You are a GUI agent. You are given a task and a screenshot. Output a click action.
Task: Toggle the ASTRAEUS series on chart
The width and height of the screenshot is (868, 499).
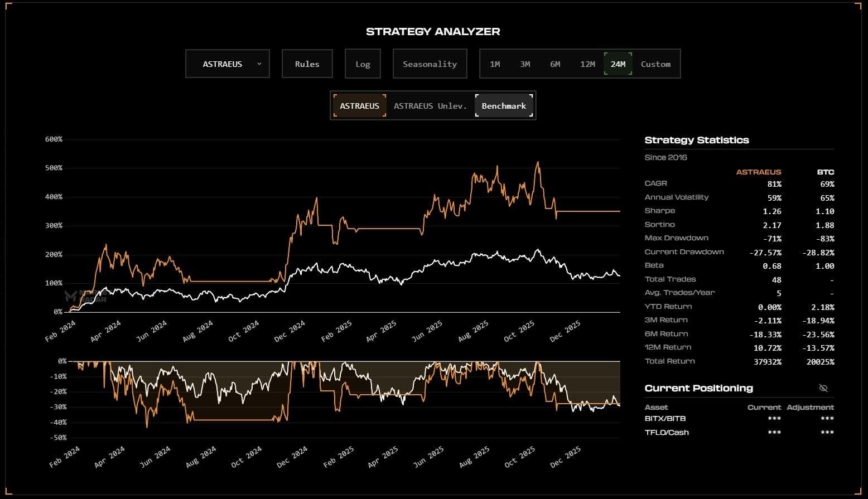coord(359,106)
